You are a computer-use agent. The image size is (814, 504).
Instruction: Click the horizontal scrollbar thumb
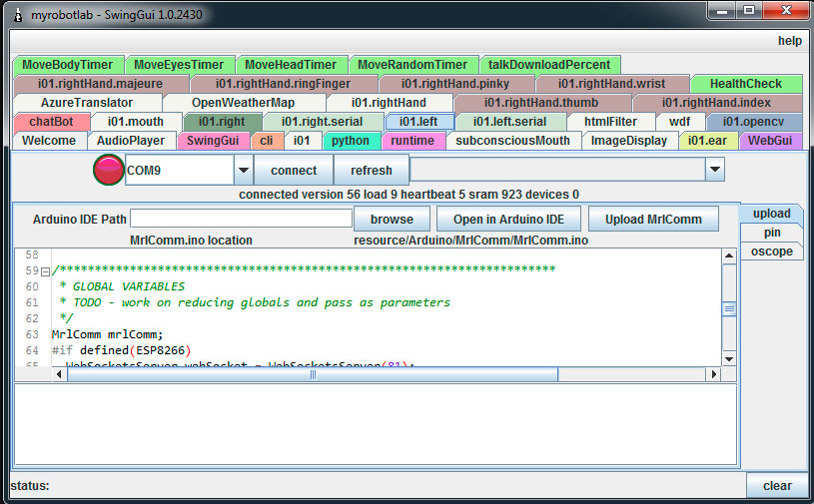pyautogui.click(x=313, y=374)
